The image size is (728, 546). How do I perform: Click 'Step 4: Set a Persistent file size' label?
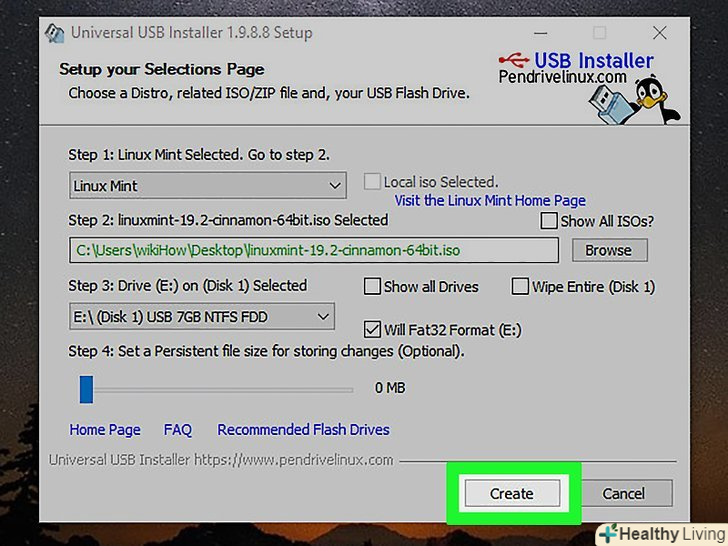pos(266,351)
